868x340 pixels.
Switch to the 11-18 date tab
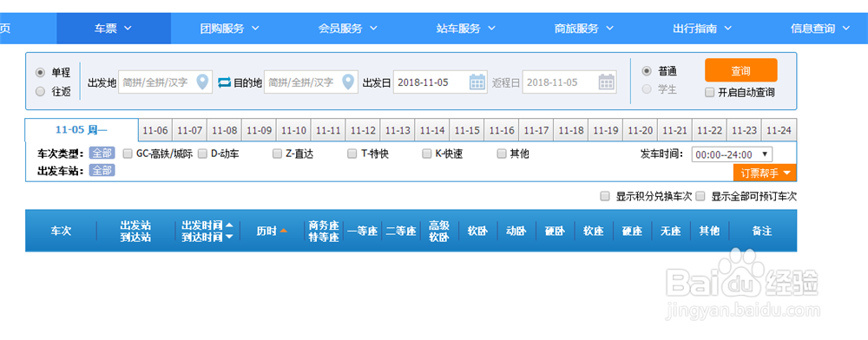coord(571,130)
